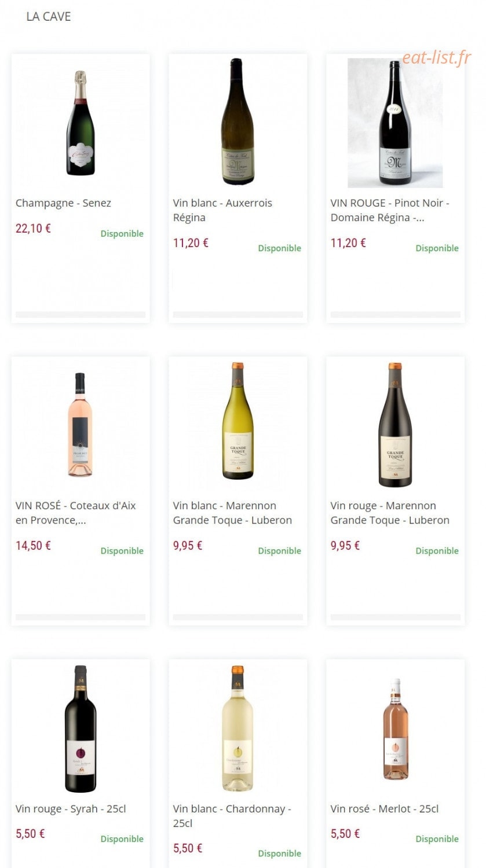Open the rosé Coteaux d'Aix bottle image
The width and height of the screenshot is (486, 868).
(81, 425)
